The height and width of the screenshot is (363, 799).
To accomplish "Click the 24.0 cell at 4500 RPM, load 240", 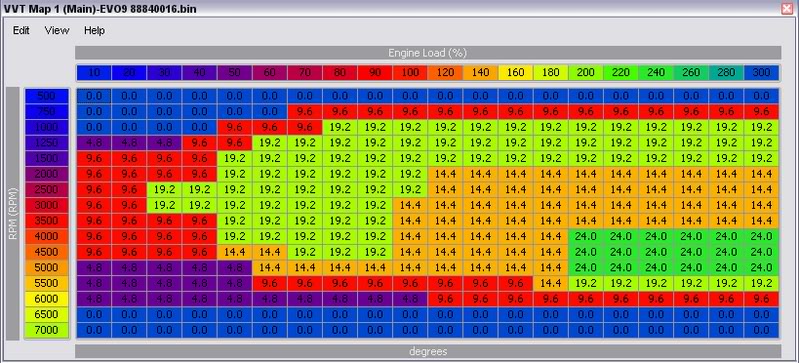I will coord(656,252).
